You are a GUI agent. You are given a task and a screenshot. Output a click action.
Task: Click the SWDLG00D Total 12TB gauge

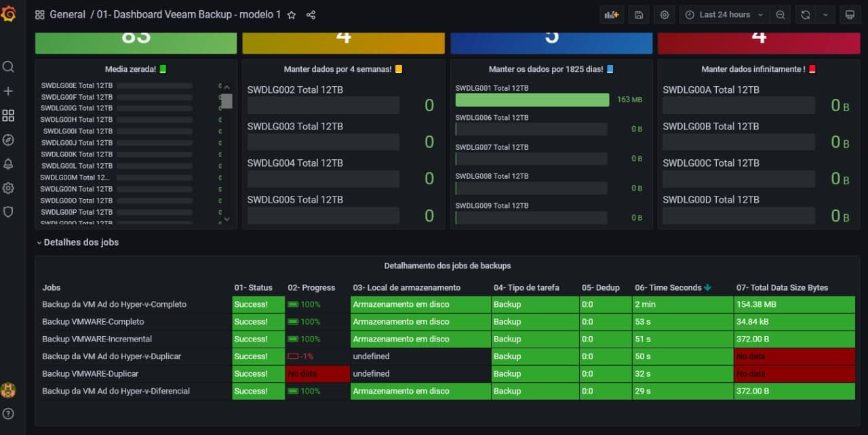738,215
